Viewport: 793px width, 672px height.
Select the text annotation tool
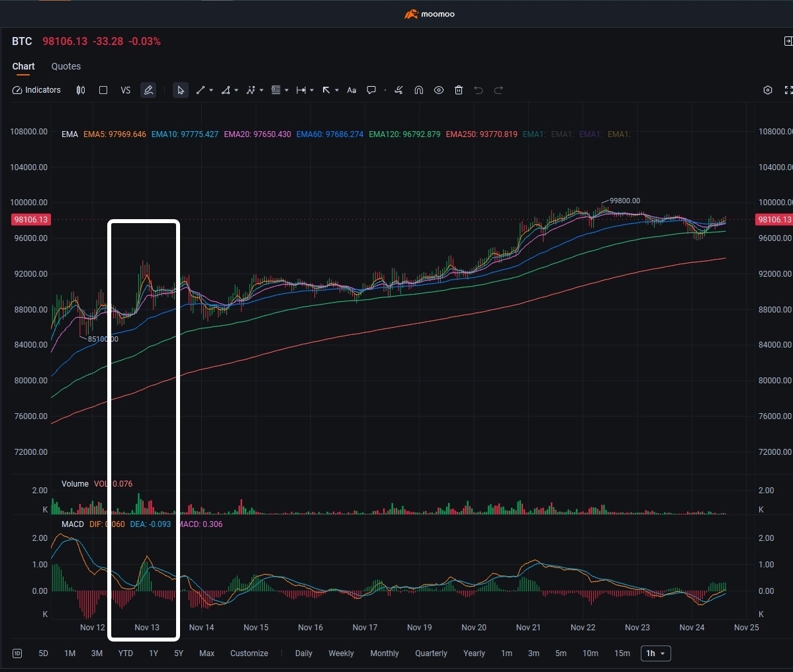[x=351, y=90]
